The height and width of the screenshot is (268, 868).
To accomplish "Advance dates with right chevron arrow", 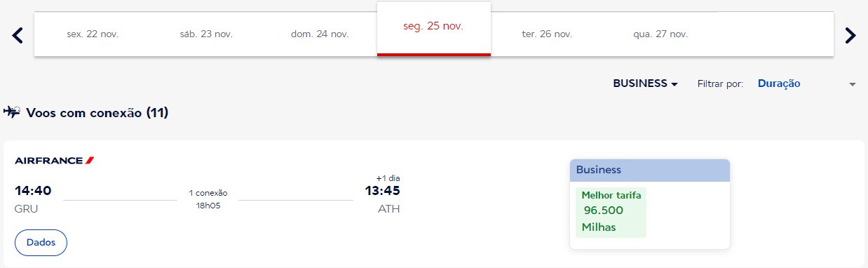I will (850, 34).
